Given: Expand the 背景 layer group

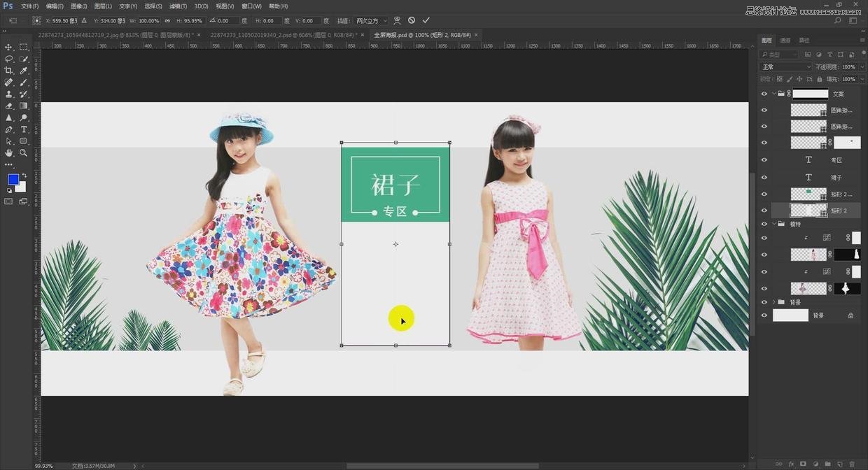Looking at the screenshot, I should [773, 302].
